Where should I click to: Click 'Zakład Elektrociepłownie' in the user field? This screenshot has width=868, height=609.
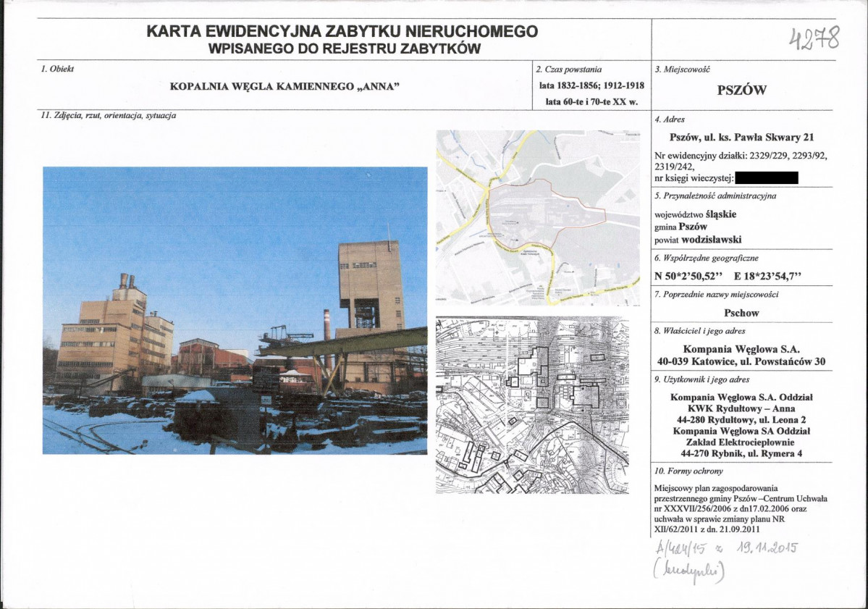coord(741,442)
